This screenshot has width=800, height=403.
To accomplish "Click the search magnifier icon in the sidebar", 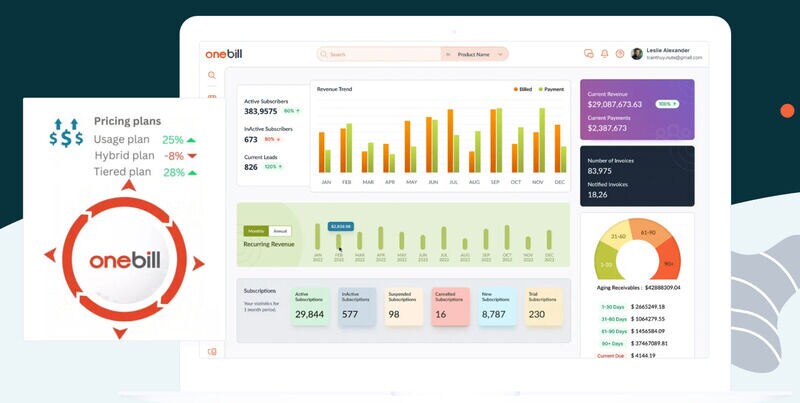I will click(212, 75).
